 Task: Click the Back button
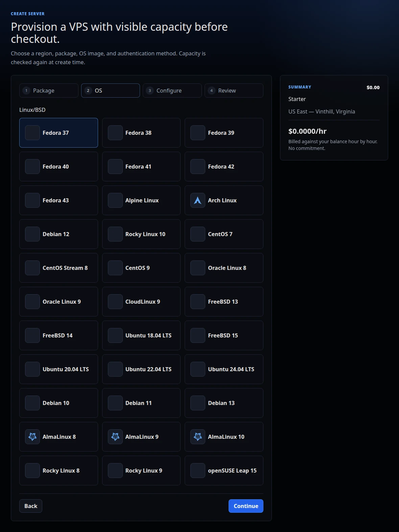click(31, 506)
